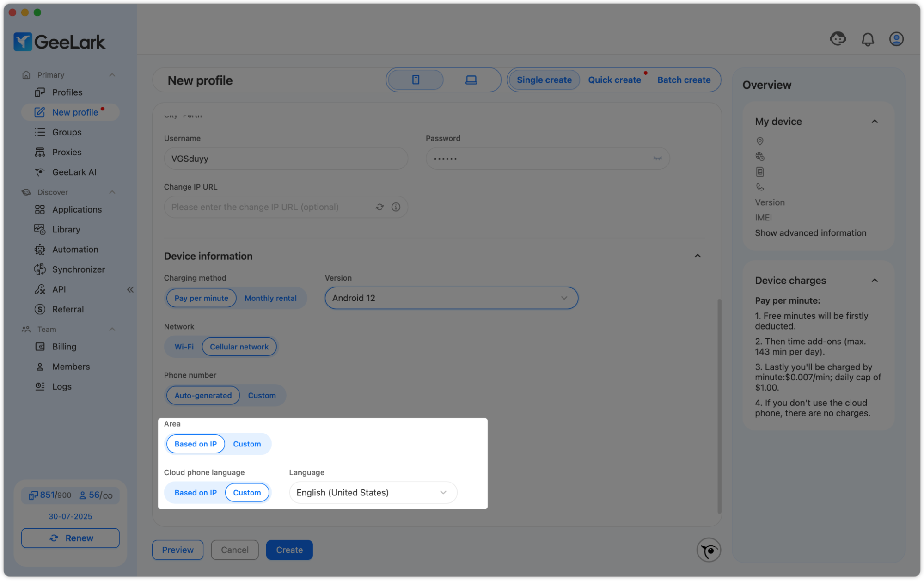This screenshot has width=924, height=581.
Task: Click the phone icon in My device
Action: tap(759, 187)
